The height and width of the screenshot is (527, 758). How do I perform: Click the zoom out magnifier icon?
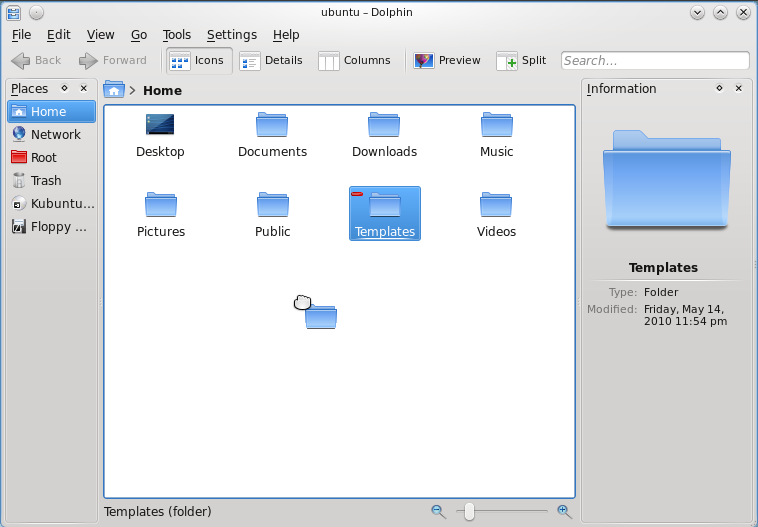pyautogui.click(x=437, y=511)
